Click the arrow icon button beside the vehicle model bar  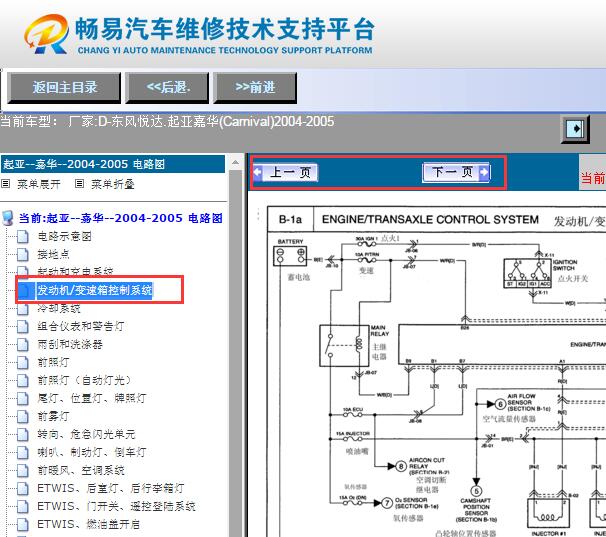(x=575, y=129)
